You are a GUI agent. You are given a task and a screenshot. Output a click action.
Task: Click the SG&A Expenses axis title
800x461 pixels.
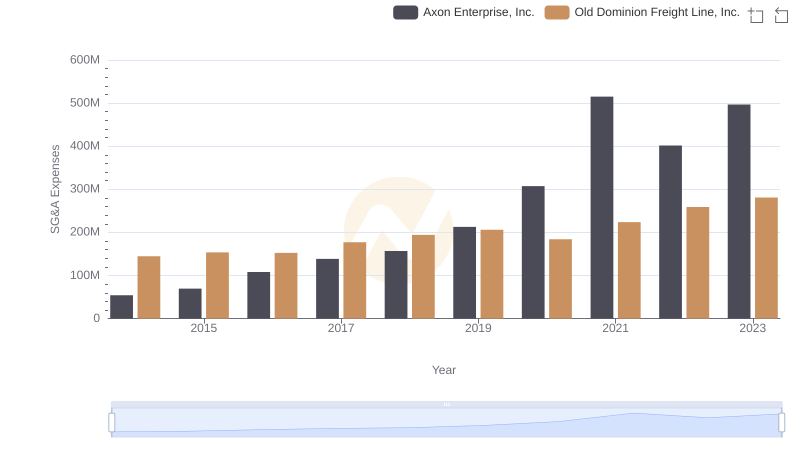pos(56,189)
